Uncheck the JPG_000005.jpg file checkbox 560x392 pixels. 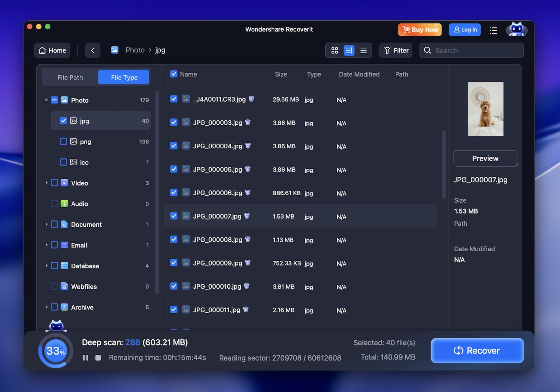(x=174, y=169)
